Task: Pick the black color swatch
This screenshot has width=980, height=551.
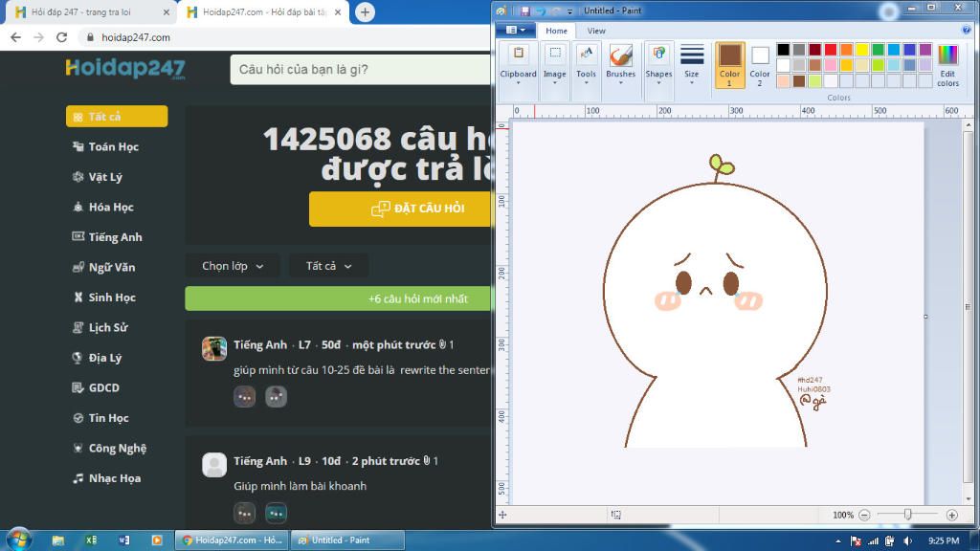Action: (x=783, y=50)
